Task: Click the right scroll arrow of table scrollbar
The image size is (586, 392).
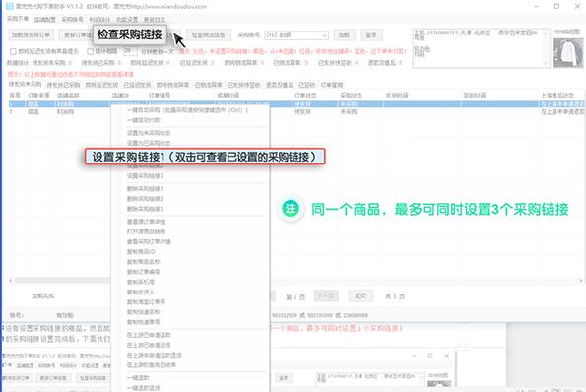Action: point(580,281)
